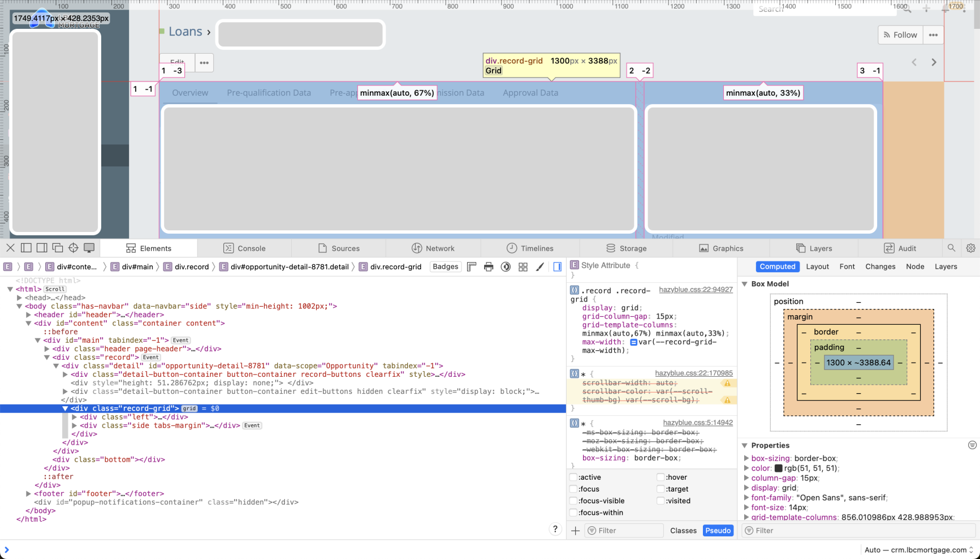
Task: Start element selection with the crosshair icon
Action: pyautogui.click(x=74, y=248)
